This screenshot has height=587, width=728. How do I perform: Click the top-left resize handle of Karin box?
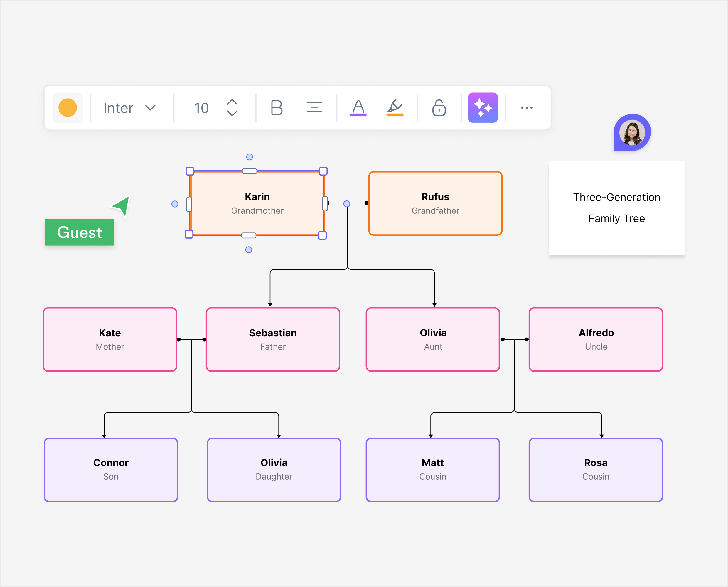coord(190,171)
